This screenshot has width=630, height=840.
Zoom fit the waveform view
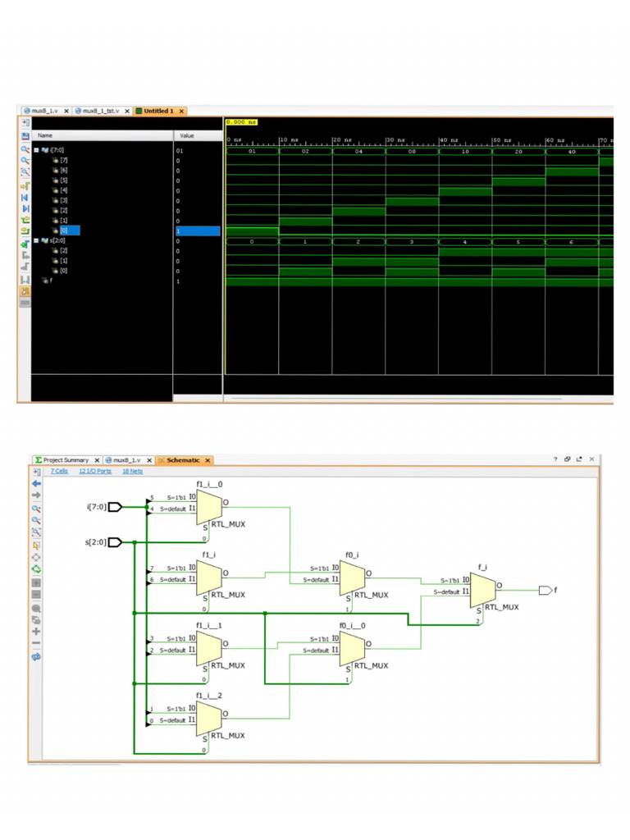(x=25, y=172)
